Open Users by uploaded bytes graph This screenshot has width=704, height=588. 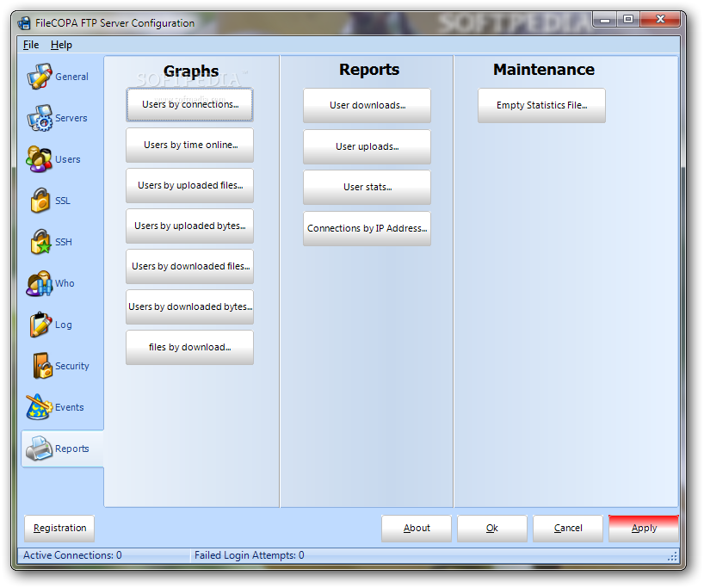(190, 226)
